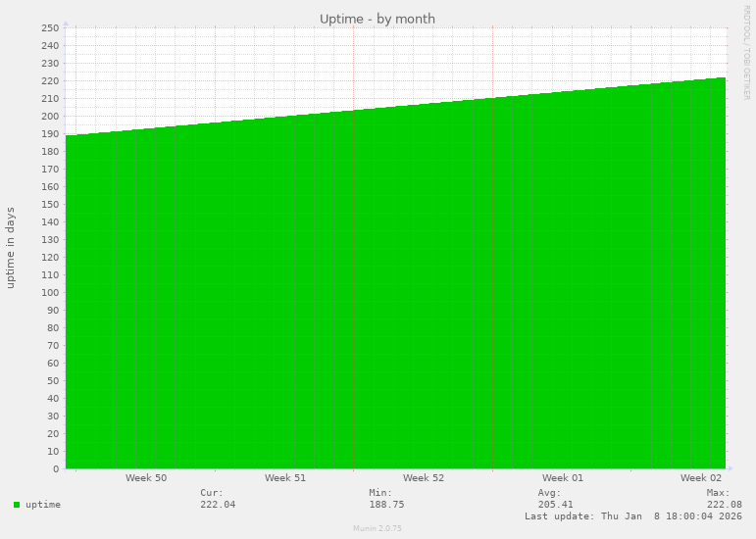
Task: Click the 'Last update' timestamp text
Action: click(633, 516)
